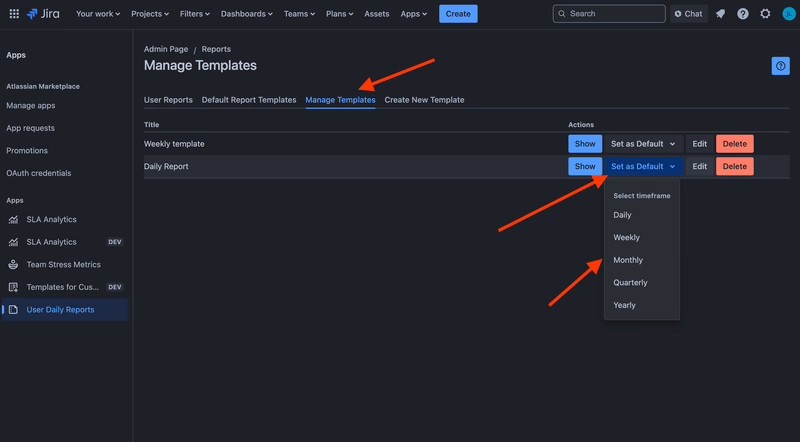Delete the Daily Report template
Screen dimensions: 800x442
tap(735, 166)
